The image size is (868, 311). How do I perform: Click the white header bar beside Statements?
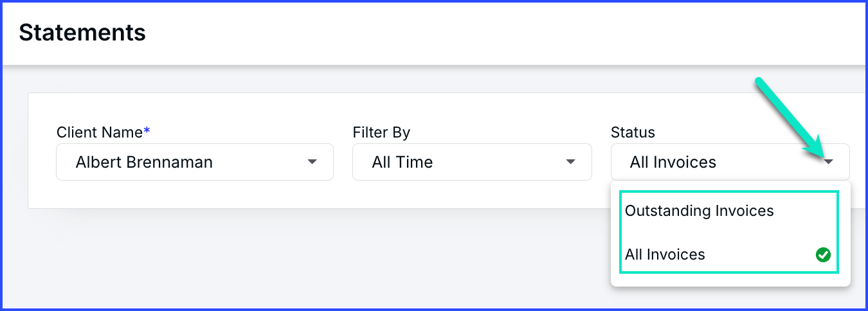coord(502,33)
